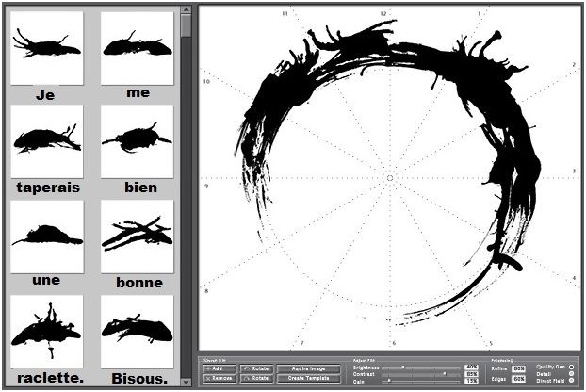
Task: Click the Refine percentage field
Action: (x=518, y=368)
